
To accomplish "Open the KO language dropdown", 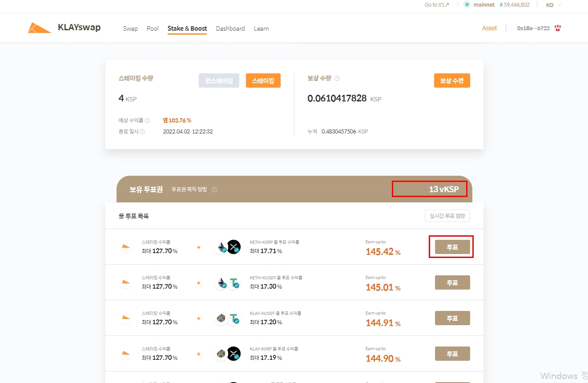I will tap(553, 5).
